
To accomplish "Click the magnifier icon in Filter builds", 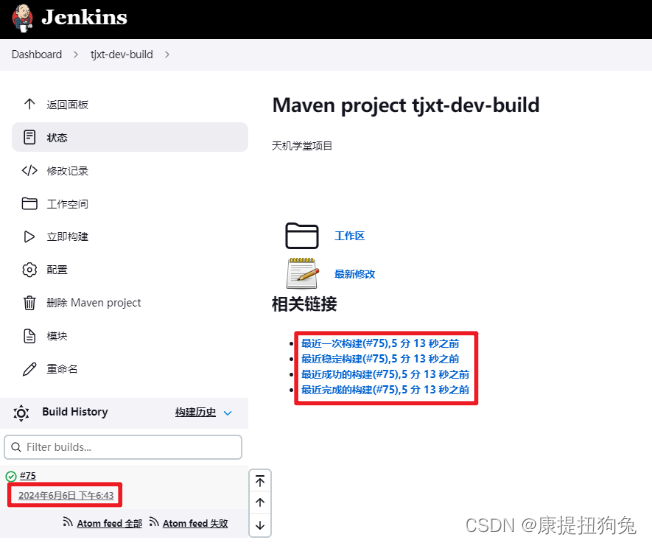I will (16, 447).
